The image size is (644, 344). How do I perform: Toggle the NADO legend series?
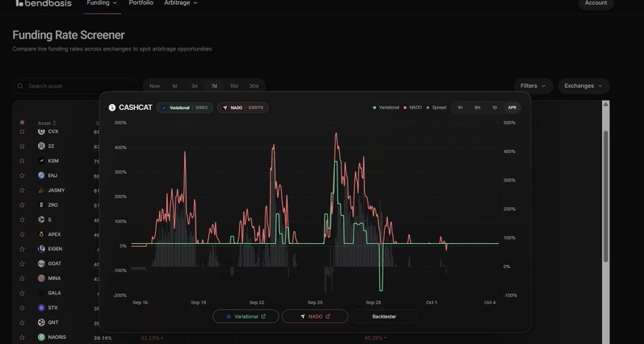click(413, 107)
